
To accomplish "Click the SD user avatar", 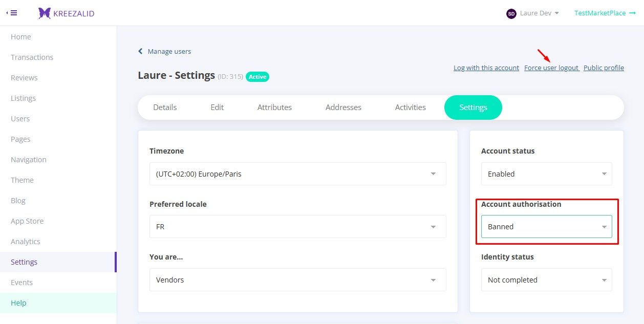I will 511,13.
